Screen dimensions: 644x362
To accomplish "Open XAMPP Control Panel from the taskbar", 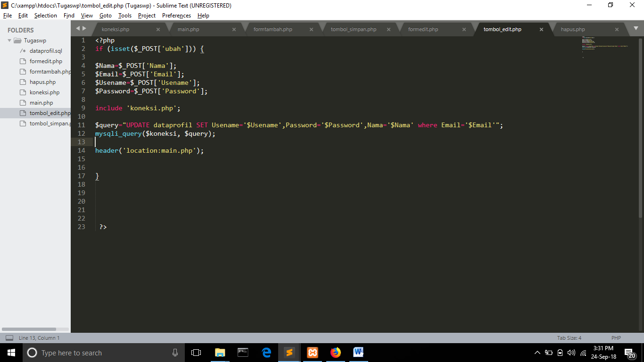I will pos(312,352).
